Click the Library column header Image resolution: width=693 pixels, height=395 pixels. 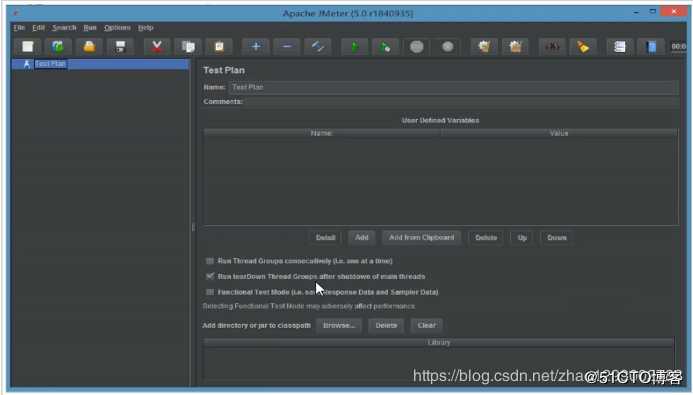tap(439, 342)
